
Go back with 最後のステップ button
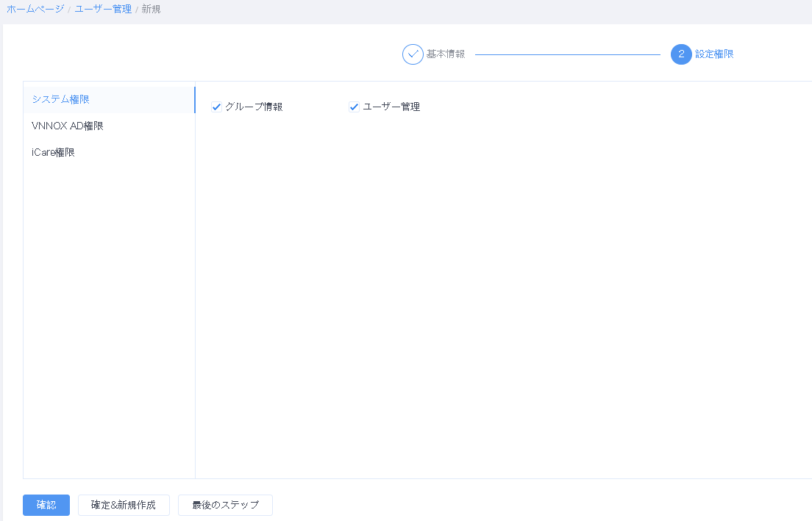coord(225,505)
